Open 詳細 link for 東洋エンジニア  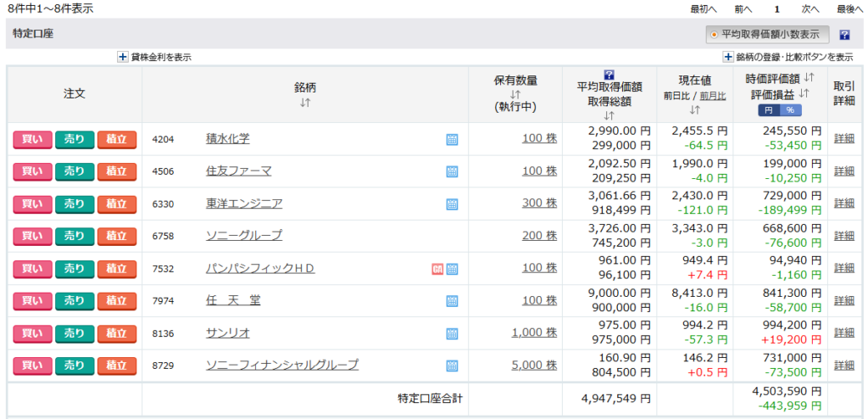(844, 204)
